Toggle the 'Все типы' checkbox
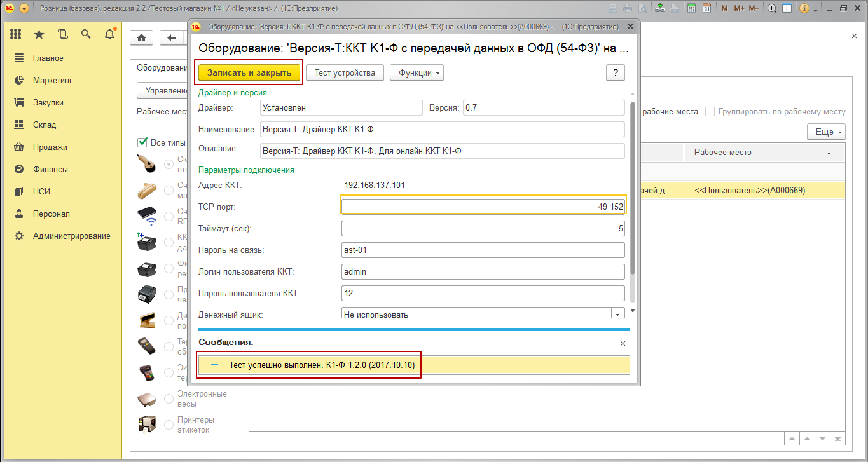Screen dimensions: 868x462 click(x=142, y=142)
